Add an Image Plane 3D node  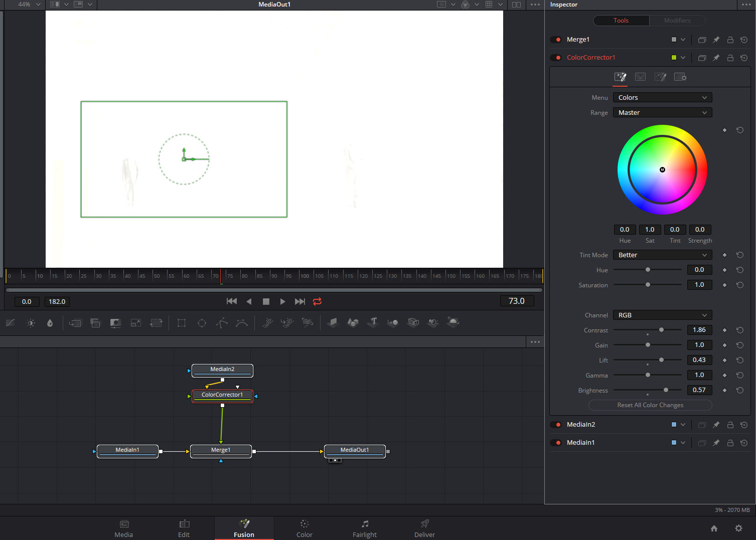(332, 323)
